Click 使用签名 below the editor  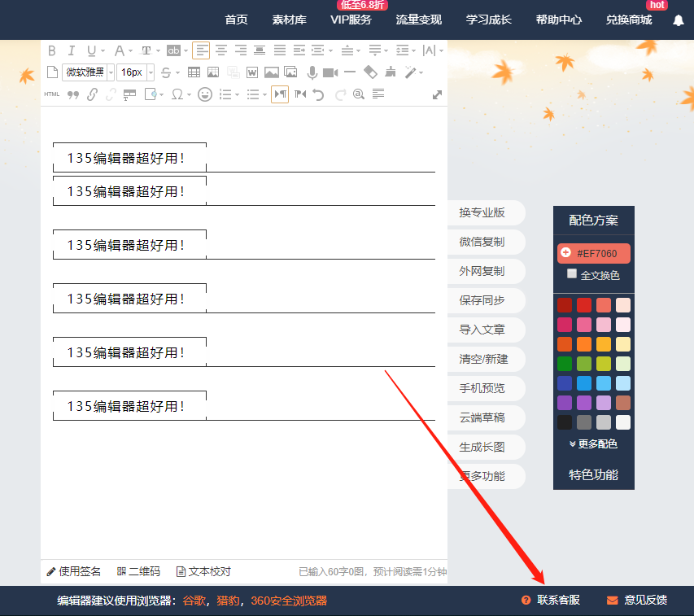(74, 572)
